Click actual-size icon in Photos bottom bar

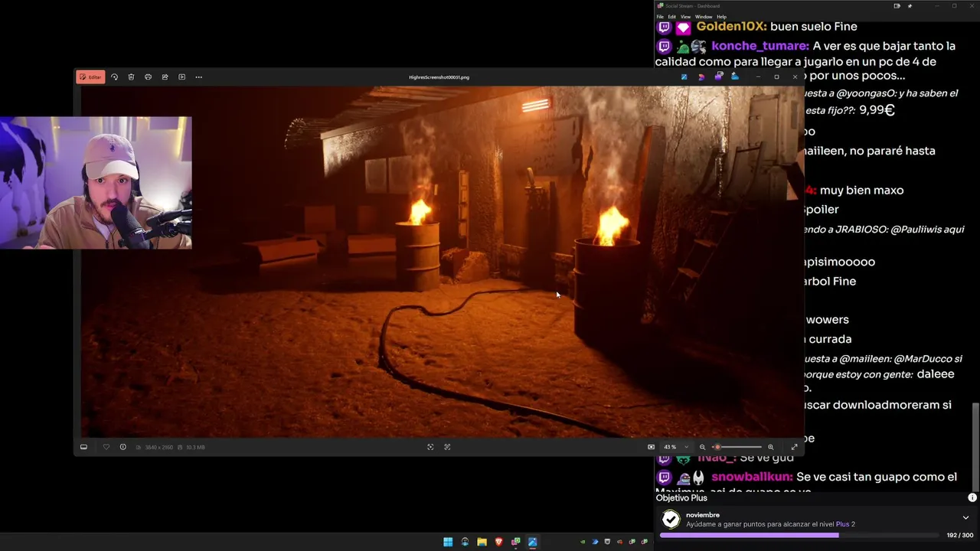coord(447,447)
